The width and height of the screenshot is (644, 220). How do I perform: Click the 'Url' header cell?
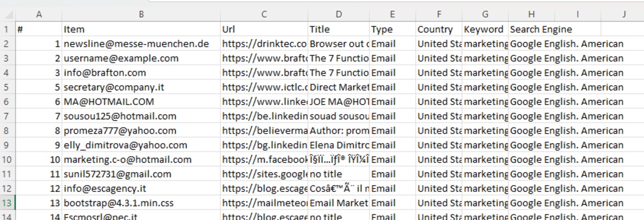click(264, 29)
